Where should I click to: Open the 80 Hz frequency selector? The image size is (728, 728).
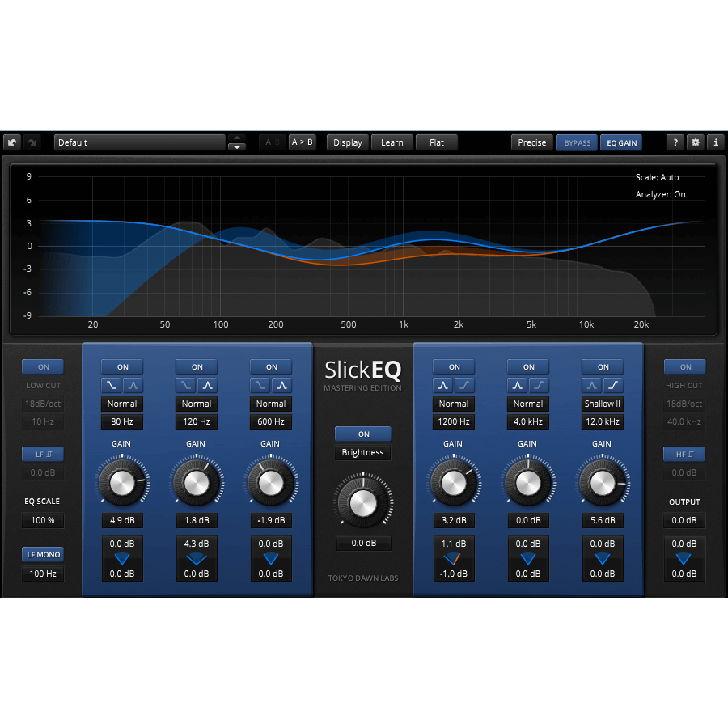point(122,421)
